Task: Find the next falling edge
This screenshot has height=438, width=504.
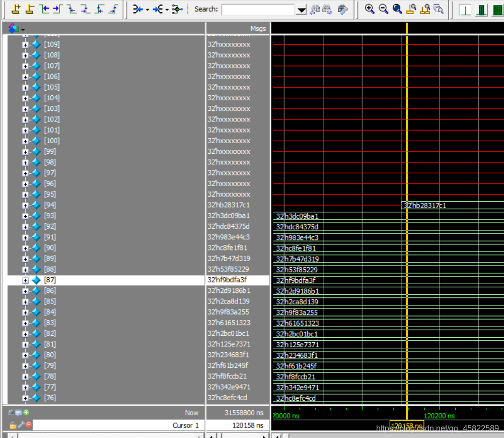Action: pyautogui.click(x=86, y=9)
